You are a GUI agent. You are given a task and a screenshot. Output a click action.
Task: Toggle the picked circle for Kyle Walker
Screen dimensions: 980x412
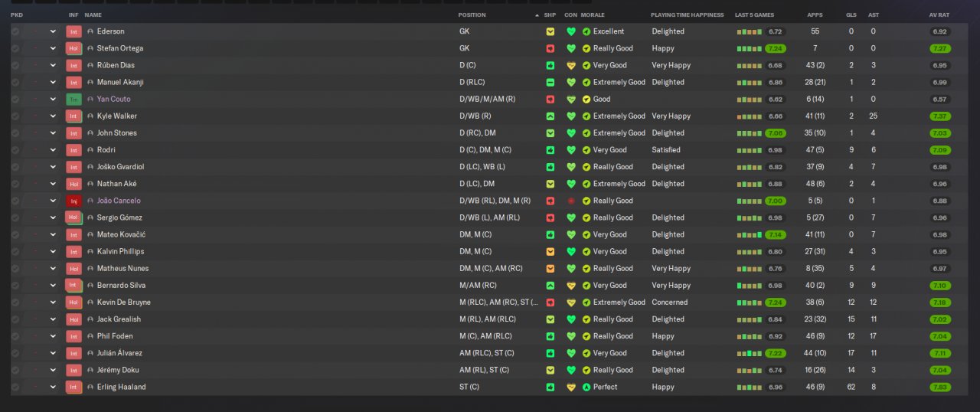click(15, 116)
